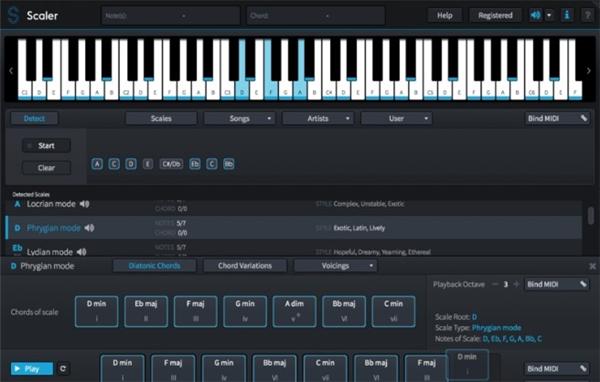
Task: Click pencil icon on bottom Bind MIDI
Action: tap(583, 369)
